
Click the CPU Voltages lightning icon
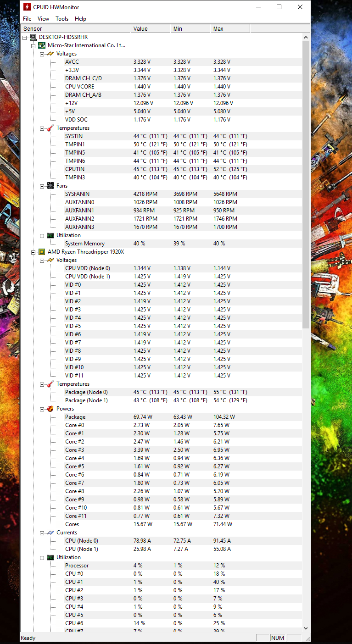tap(50, 260)
